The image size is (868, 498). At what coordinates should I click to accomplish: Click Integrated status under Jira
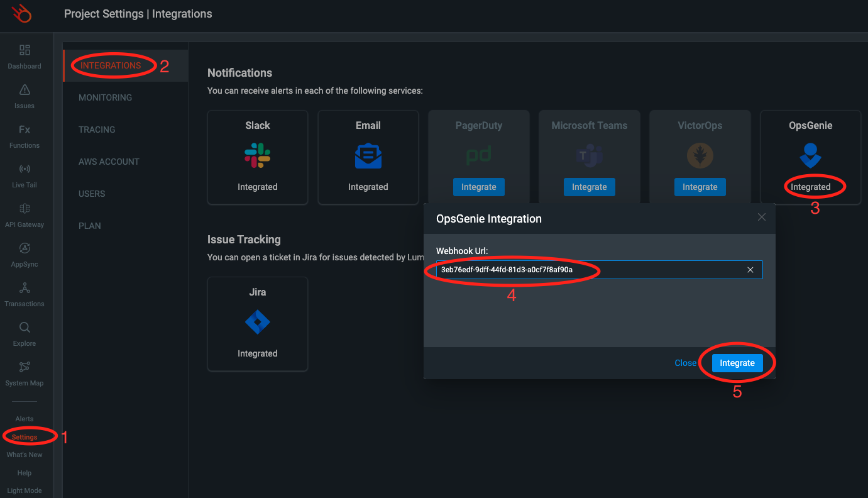258,353
